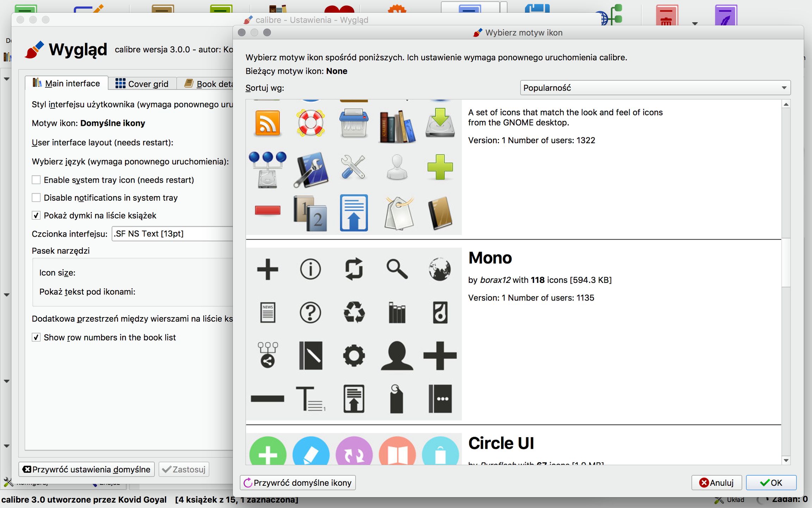The width and height of the screenshot is (812, 508).
Task: Click the RSS feed icon in GNOME theme
Action: point(267,123)
